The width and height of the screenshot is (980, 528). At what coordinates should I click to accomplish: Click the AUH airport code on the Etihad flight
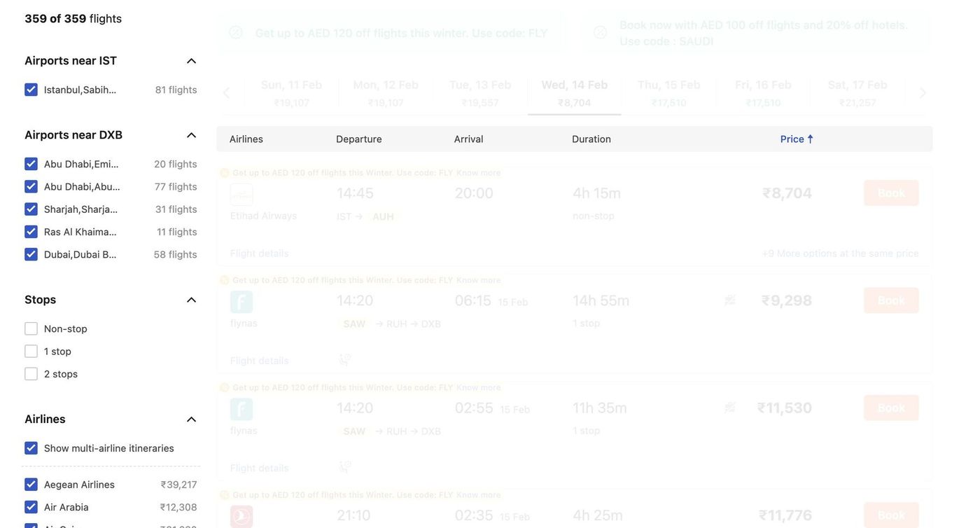[383, 216]
